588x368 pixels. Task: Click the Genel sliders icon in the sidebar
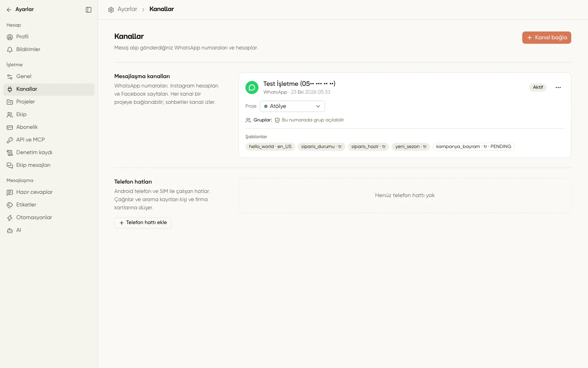10,76
